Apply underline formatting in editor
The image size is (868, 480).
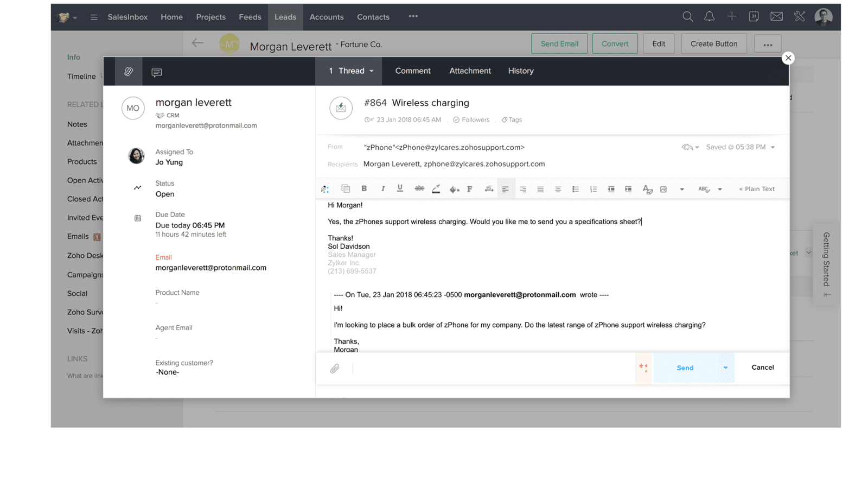point(400,188)
